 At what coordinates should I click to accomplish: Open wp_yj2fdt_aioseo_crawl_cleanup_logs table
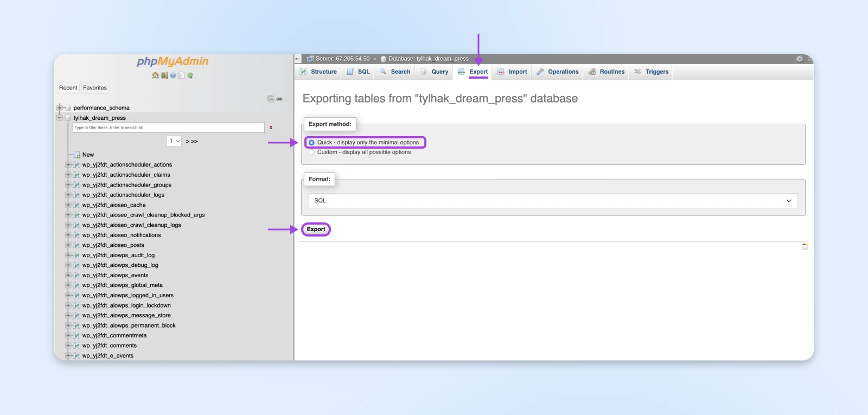point(132,225)
